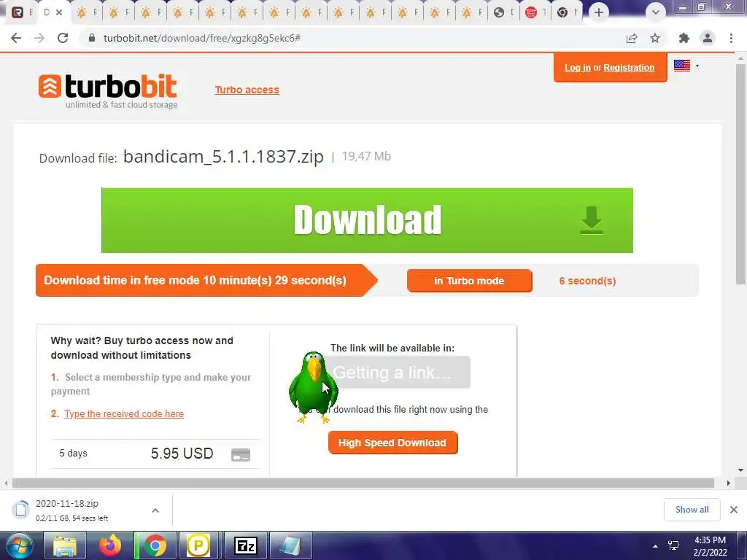This screenshot has width=747, height=560.
Task: Open the Registration link
Action: pyautogui.click(x=629, y=68)
